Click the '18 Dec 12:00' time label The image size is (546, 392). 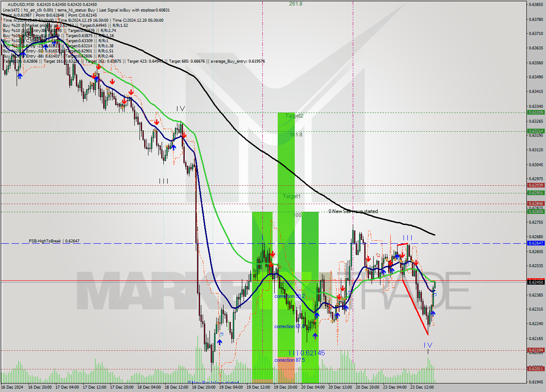[177, 388]
